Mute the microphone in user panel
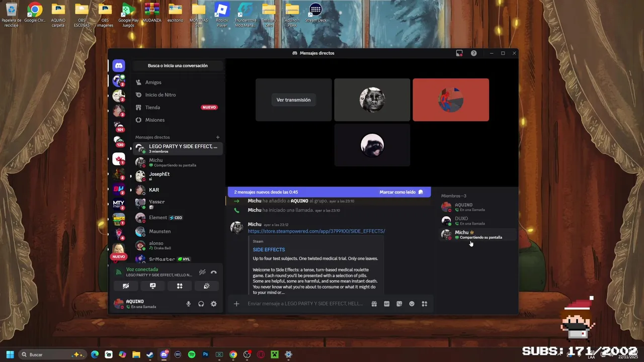644x362 pixels. (x=189, y=304)
